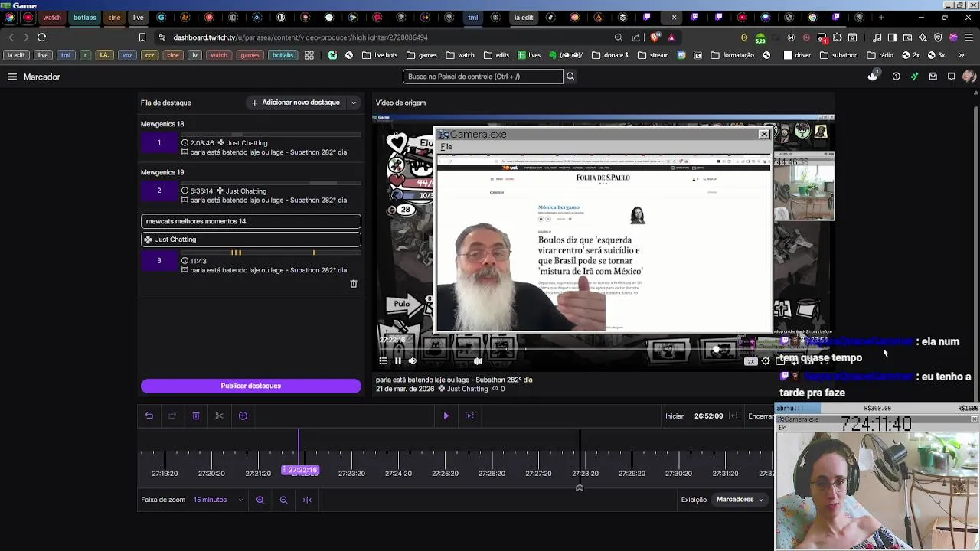This screenshot has width=980, height=551.
Task: Seek using the video progress bar
Action: click(603, 350)
